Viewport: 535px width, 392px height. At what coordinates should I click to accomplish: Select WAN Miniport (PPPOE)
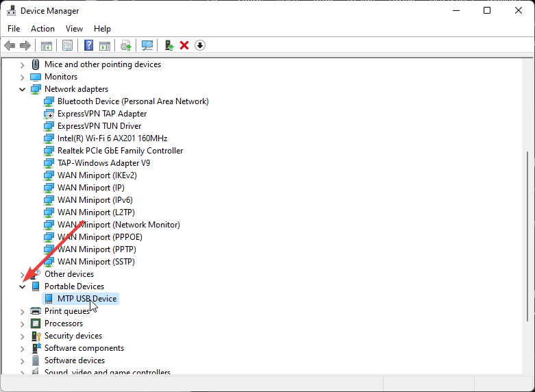(x=100, y=237)
